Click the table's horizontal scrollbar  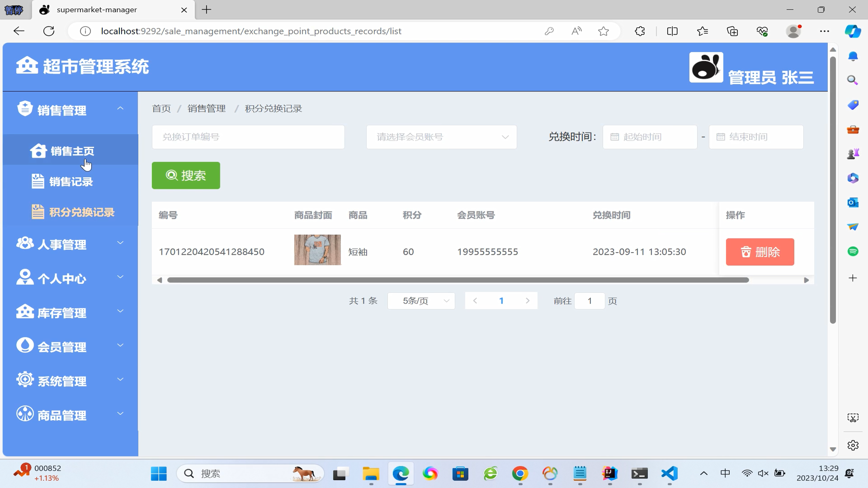458,280
